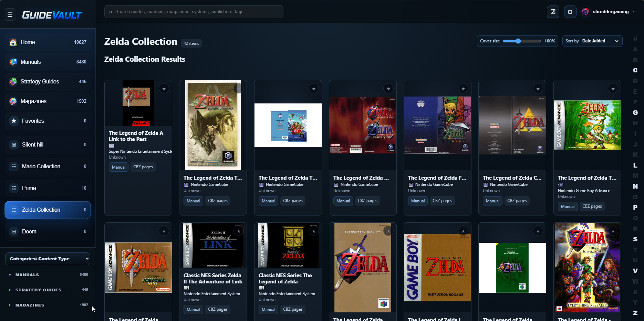Go to Home in sidebar

(48, 42)
